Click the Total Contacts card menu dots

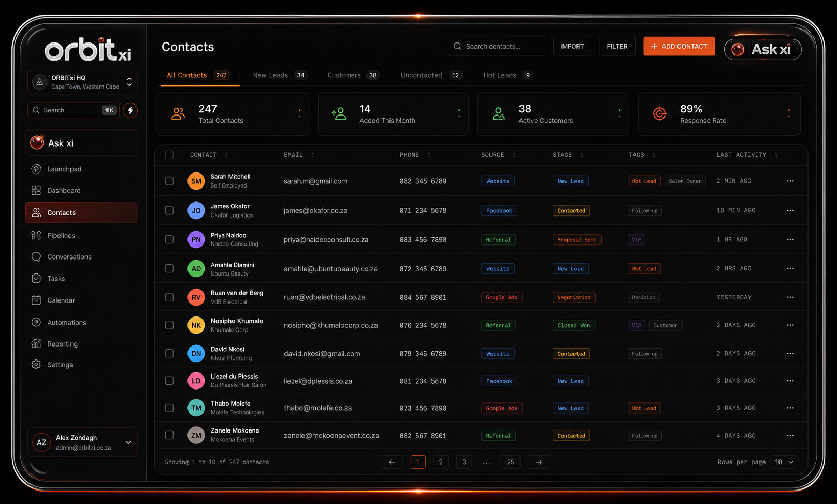[299, 113]
